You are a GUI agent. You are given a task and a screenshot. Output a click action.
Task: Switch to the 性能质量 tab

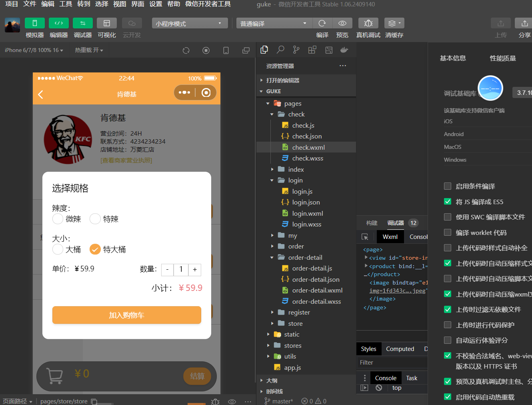click(x=503, y=58)
